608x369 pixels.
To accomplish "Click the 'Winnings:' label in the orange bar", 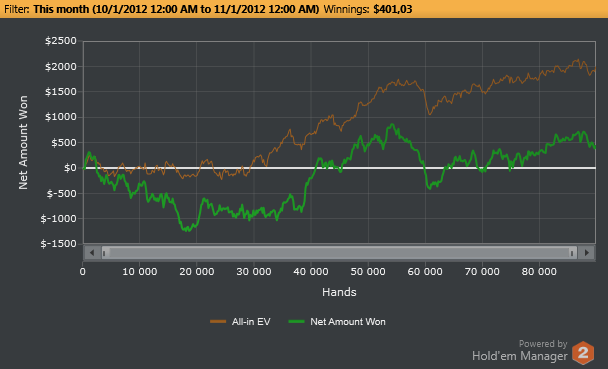I will tap(346, 9).
